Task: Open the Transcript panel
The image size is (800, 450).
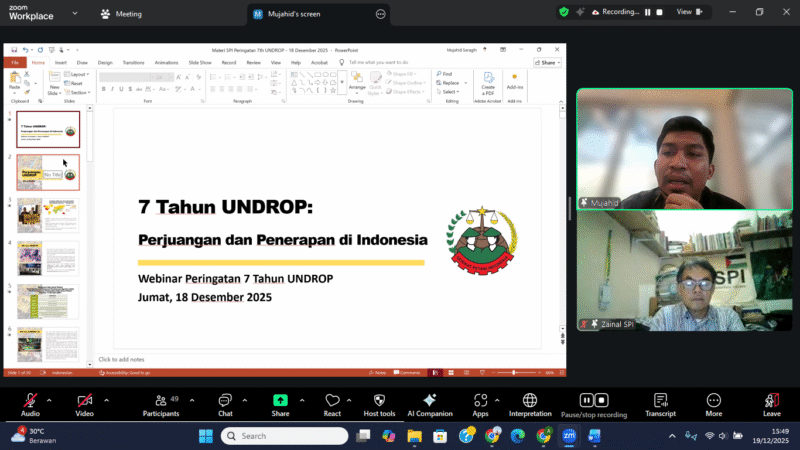Action: tap(660, 399)
